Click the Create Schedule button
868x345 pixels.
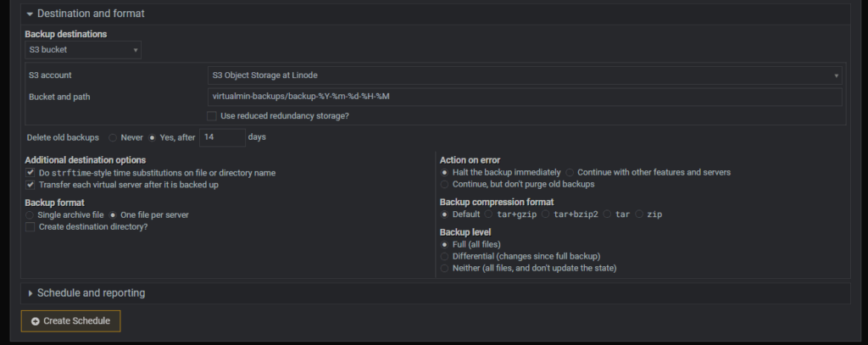pyautogui.click(x=71, y=321)
